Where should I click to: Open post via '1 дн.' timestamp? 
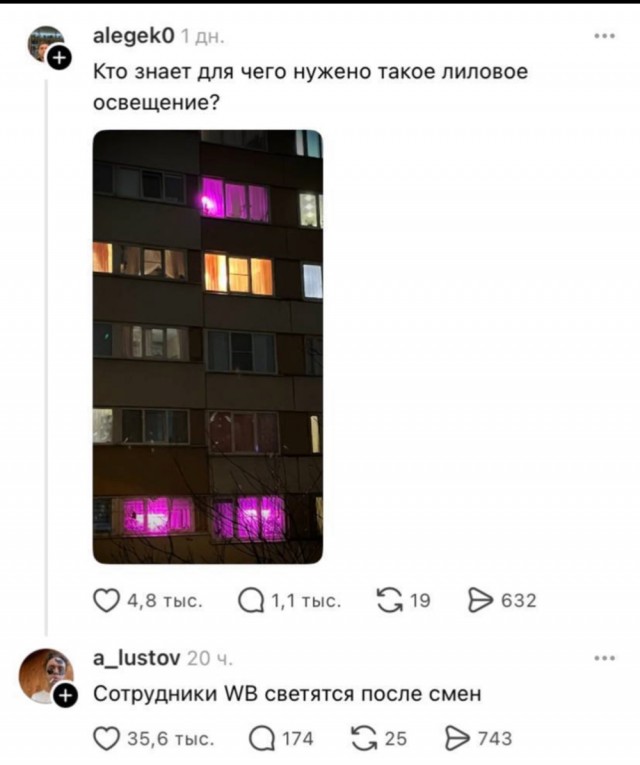(202, 37)
